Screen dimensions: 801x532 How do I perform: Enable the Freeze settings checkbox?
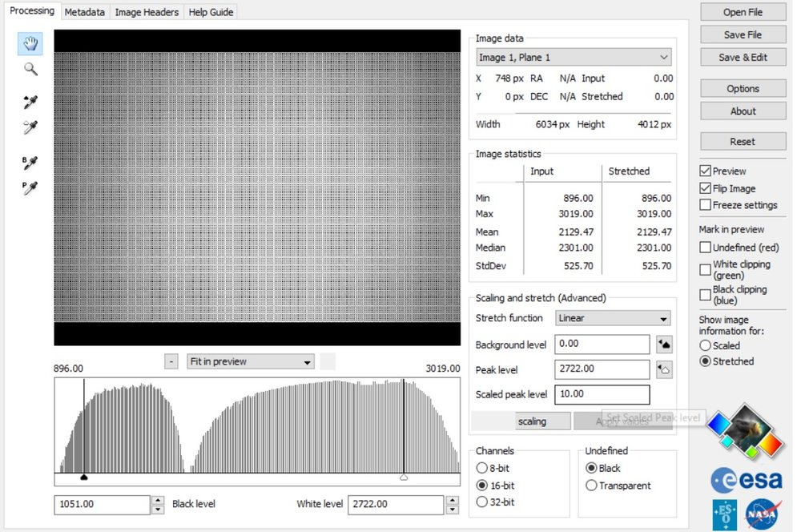tap(705, 205)
